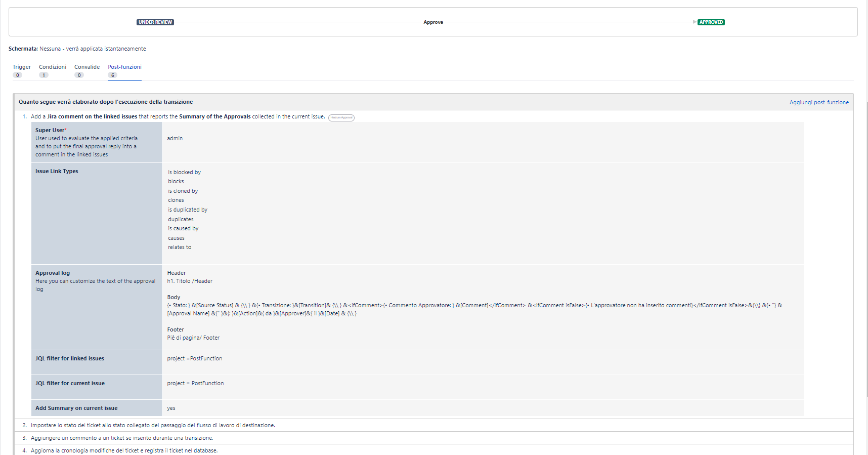Click the count badge under Post-funzioni
The width and height of the screenshot is (868, 455).
[x=112, y=75]
